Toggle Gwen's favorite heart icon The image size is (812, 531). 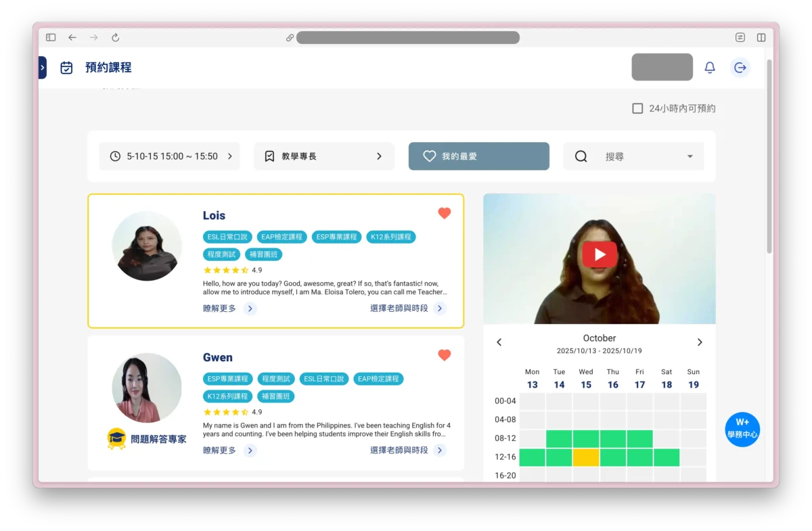coord(444,355)
